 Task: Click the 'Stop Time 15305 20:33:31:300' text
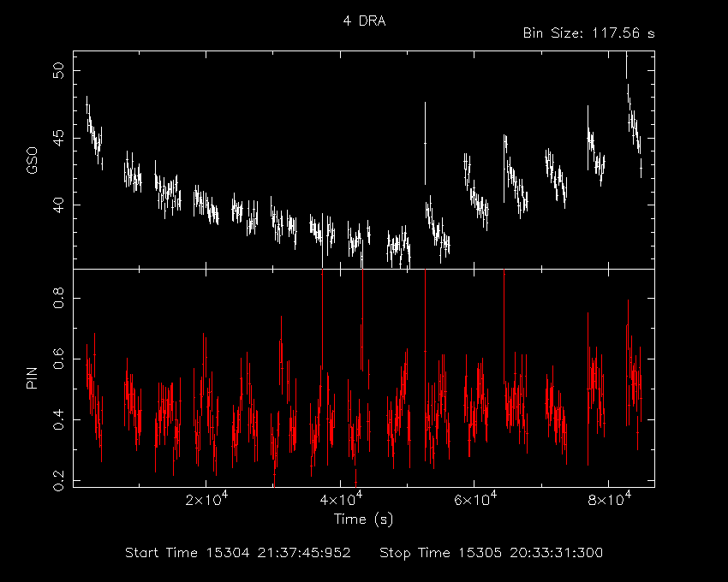(492, 553)
